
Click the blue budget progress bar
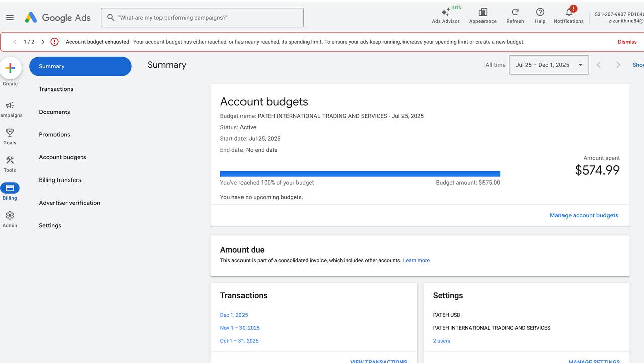pyautogui.click(x=360, y=174)
